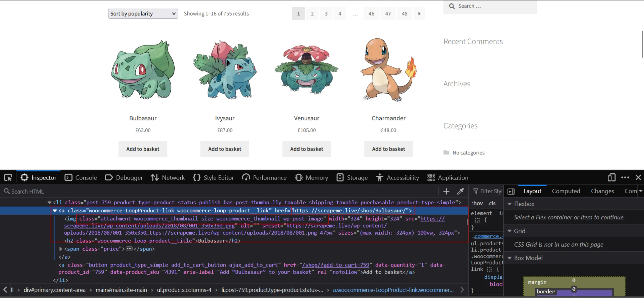Click the Venusaur product image
The height and width of the screenshot is (298, 644).
click(306, 70)
